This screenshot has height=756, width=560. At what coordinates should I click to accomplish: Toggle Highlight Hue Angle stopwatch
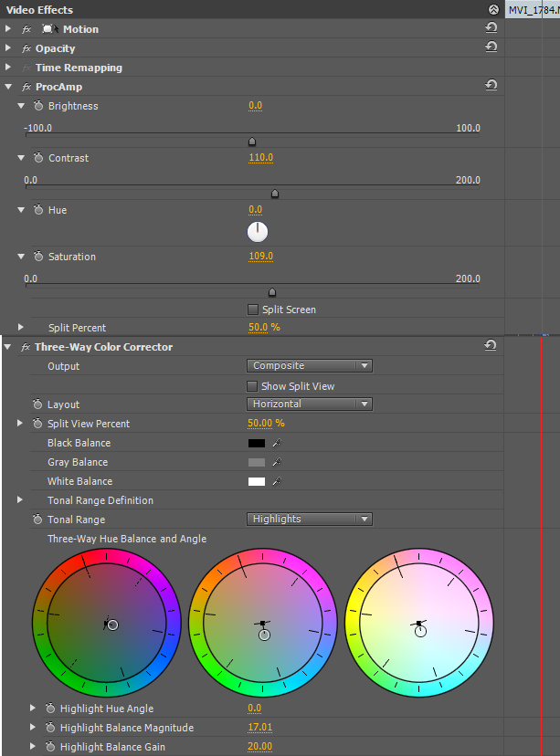tap(50, 709)
